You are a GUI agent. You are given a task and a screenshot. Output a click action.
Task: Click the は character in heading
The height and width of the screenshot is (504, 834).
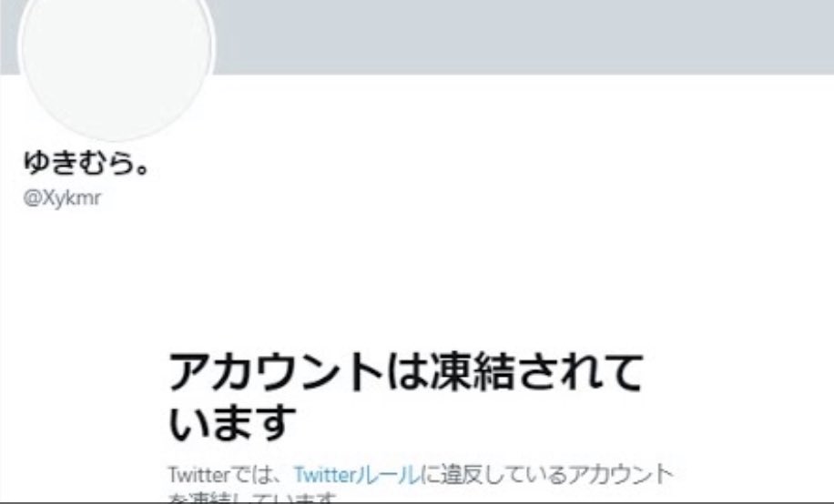coord(406,373)
